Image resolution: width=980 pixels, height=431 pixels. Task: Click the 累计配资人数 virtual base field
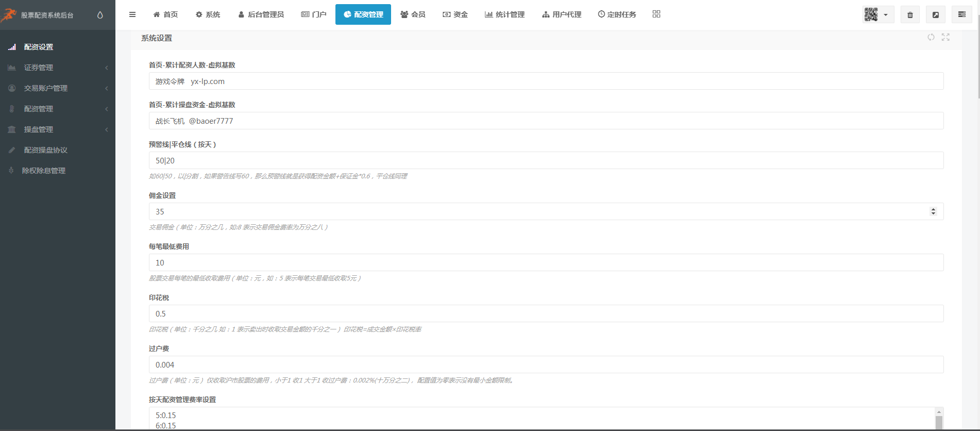coord(546,81)
